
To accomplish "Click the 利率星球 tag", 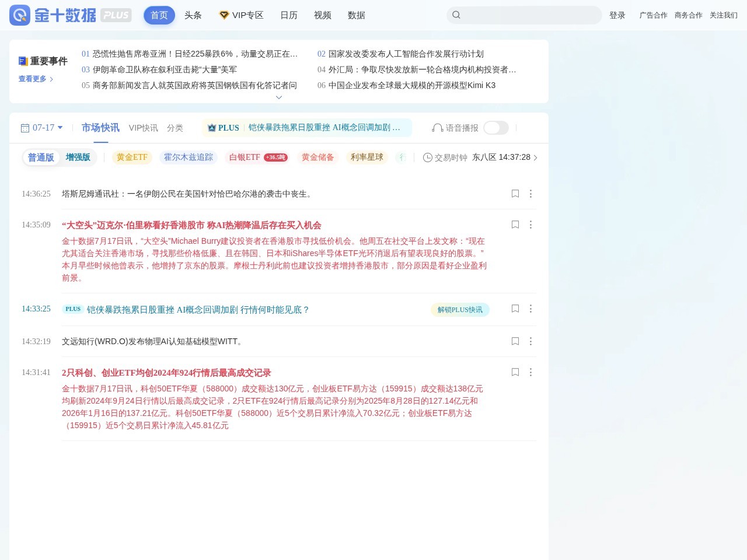I will [367, 157].
